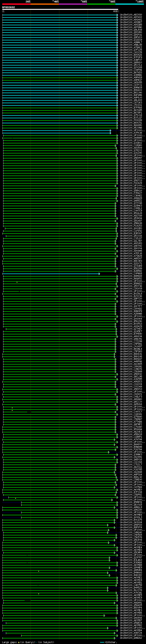146x644 pixels.
Task: Select label UniRef100_C1MGR0
Action: click(x=131, y=146)
